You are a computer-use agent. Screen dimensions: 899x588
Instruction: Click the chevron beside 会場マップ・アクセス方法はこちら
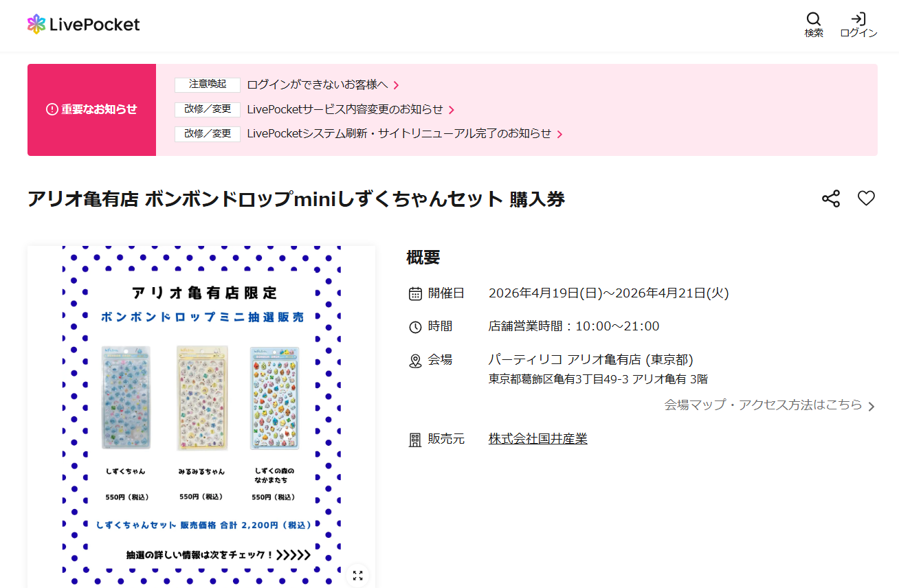click(872, 405)
